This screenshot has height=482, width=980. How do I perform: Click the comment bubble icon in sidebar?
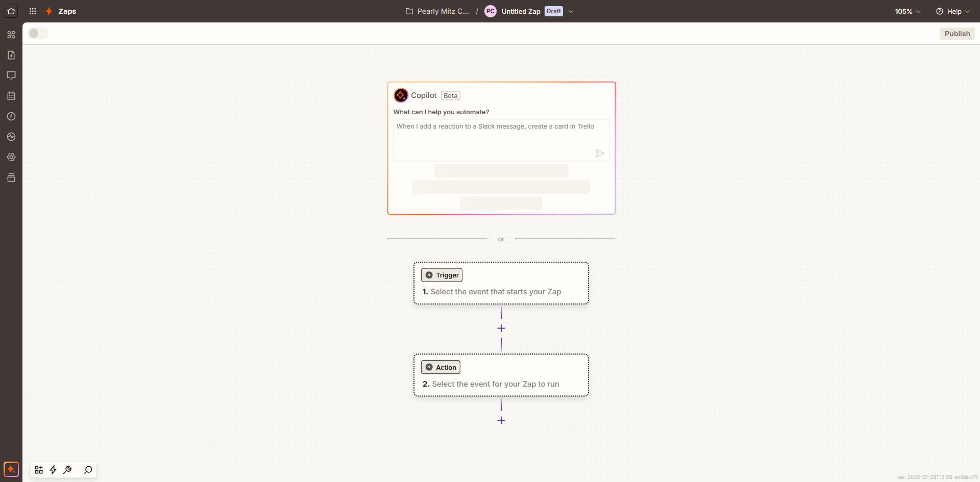point(11,75)
